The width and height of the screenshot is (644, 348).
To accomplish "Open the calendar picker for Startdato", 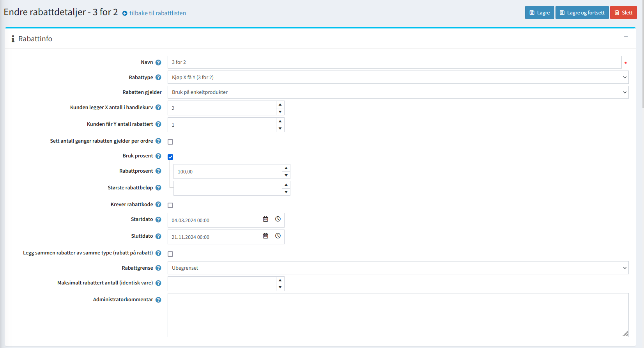I will click(x=265, y=219).
